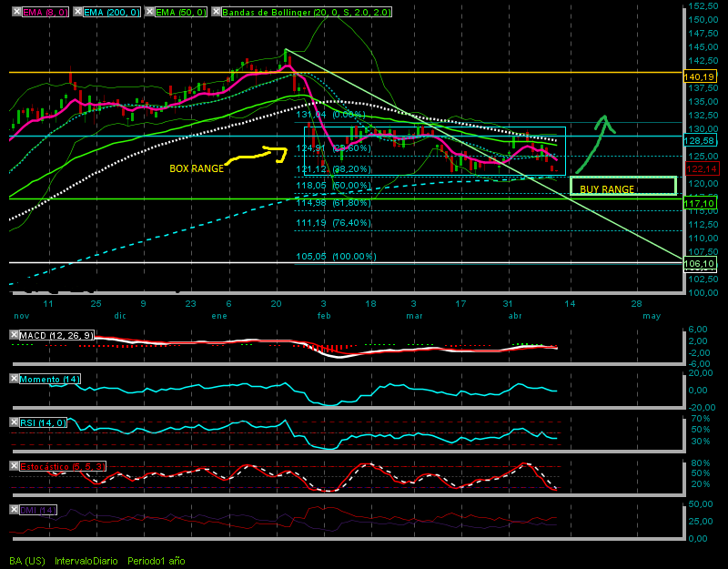
Task: Click Fibonacci label 124,91 (23,60%)
Action: coord(333,148)
